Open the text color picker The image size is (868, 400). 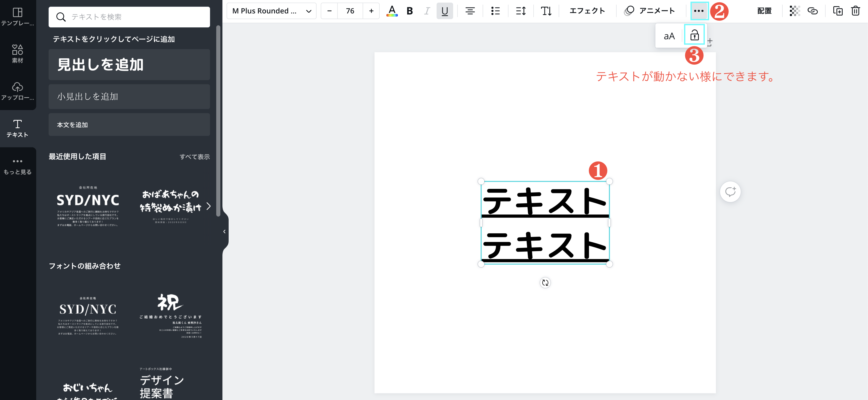(392, 11)
